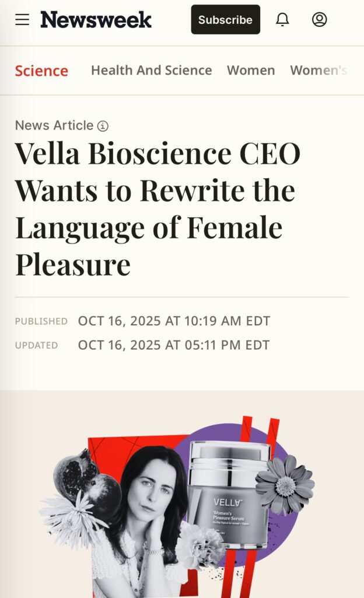The height and width of the screenshot is (598, 364).
Task: Click the PUBLISHED label text
Action: click(x=41, y=321)
